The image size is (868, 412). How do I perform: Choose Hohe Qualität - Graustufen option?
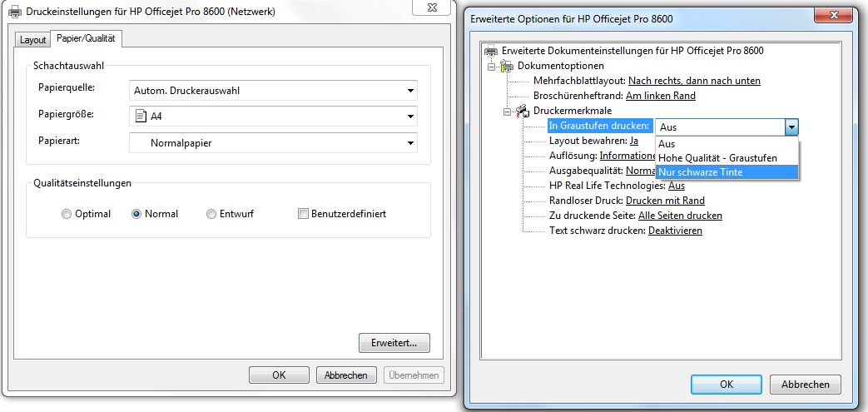pos(727,158)
